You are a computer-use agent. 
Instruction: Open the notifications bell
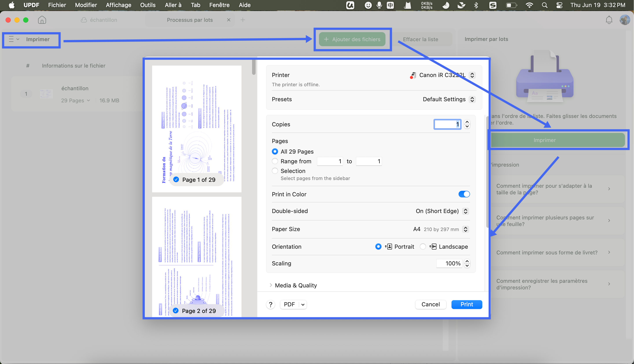609,20
